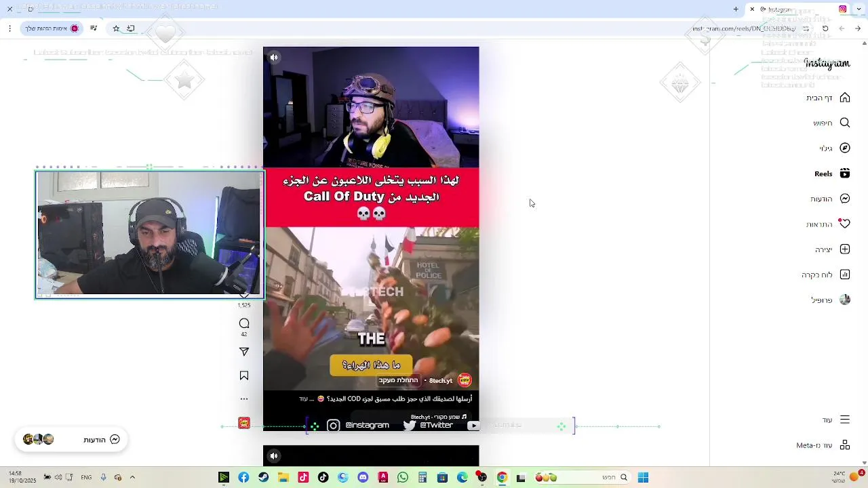This screenshot has width=868, height=488.
Task: Open comments on the reel
Action: click(244, 323)
